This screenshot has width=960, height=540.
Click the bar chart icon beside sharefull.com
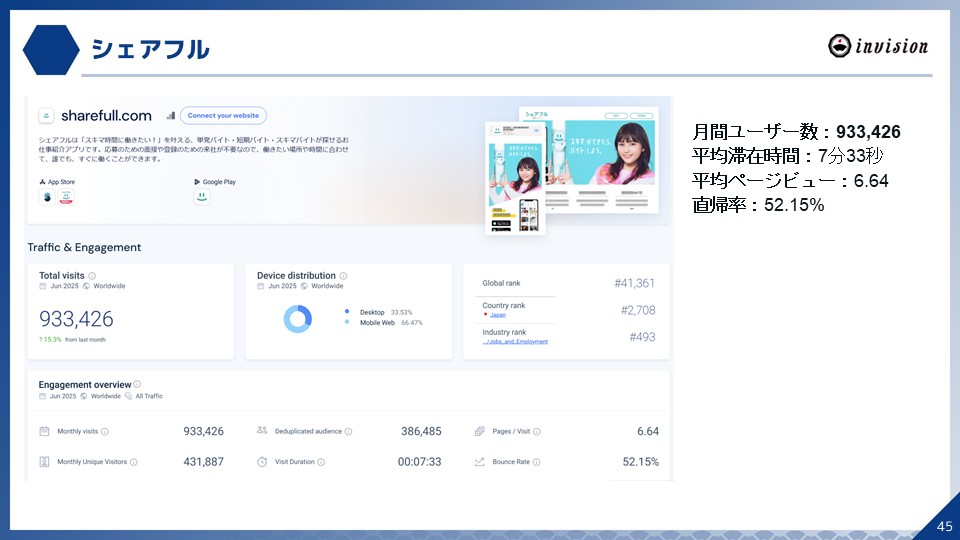point(170,116)
